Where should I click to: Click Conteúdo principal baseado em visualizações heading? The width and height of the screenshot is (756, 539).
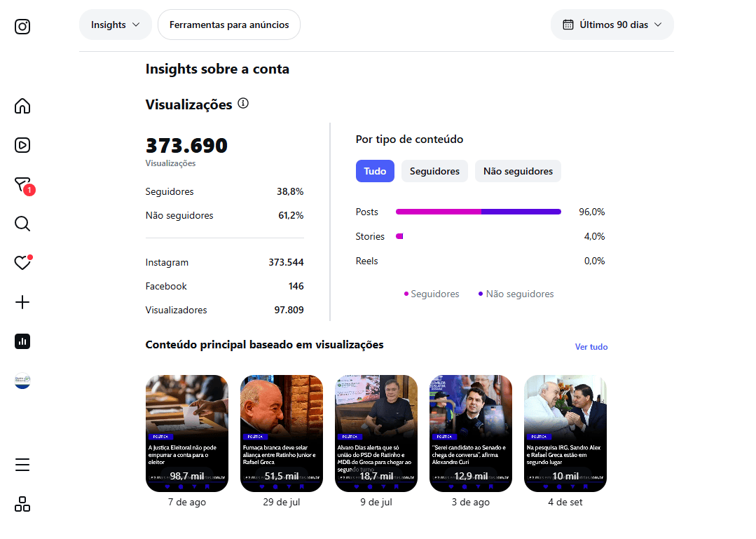coord(264,345)
